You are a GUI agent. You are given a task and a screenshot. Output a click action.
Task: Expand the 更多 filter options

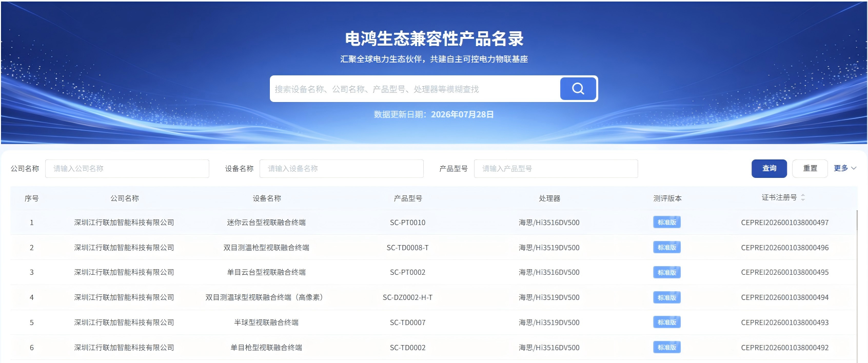(845, 168)
